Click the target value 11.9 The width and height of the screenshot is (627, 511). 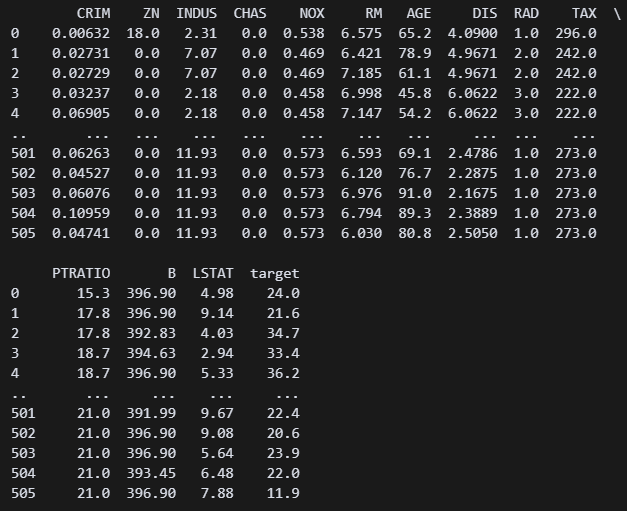pos(283,493)
